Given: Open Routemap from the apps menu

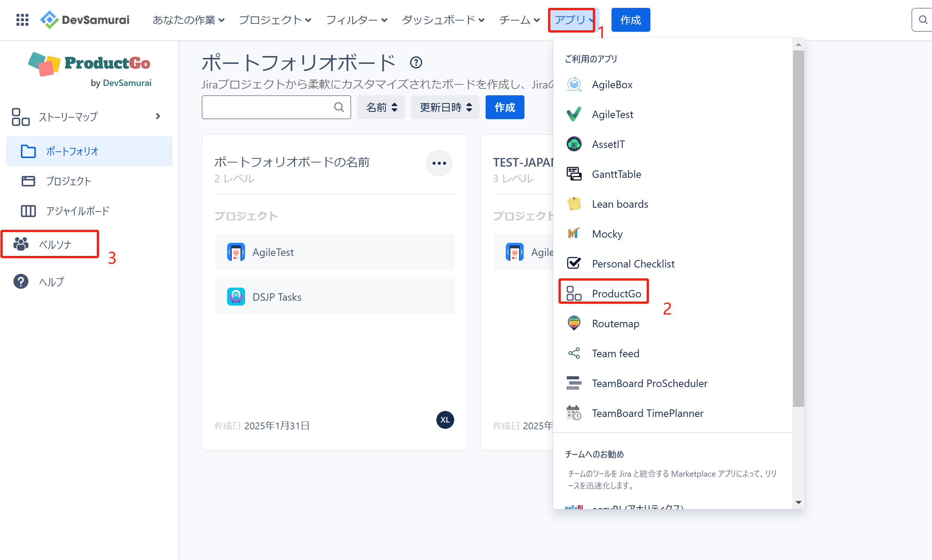Looking at the screenshot, I should point(615,324).
